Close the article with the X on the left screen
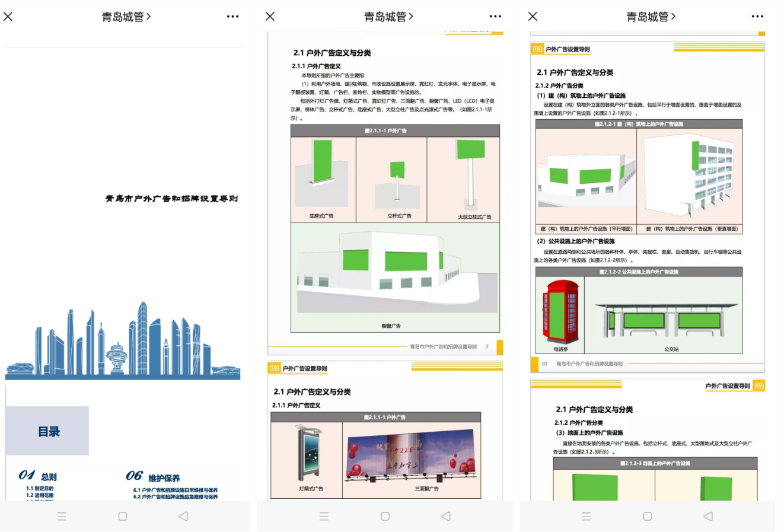This screenshot has width=781, height=532. [8, 17]
